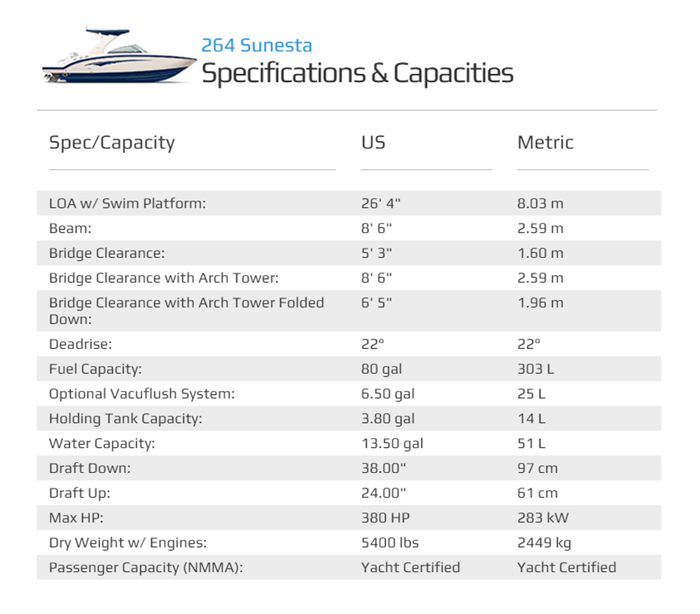
Task: Open the 264 Sunesta title link
Action: (256, 45)
